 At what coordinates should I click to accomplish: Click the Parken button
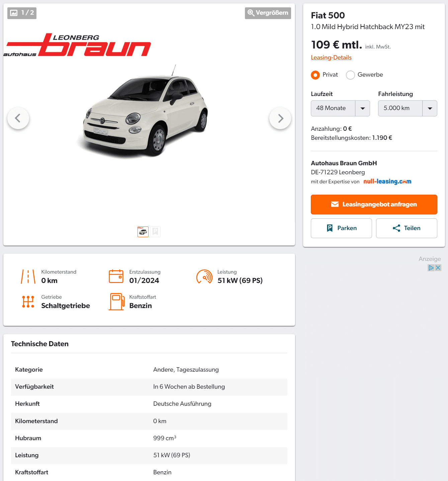(341, 228)
